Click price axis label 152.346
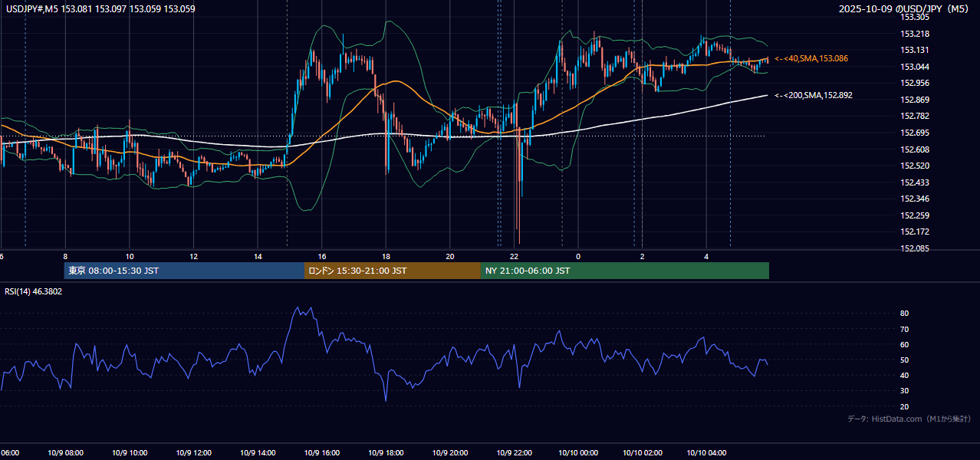 coord(914,199)
